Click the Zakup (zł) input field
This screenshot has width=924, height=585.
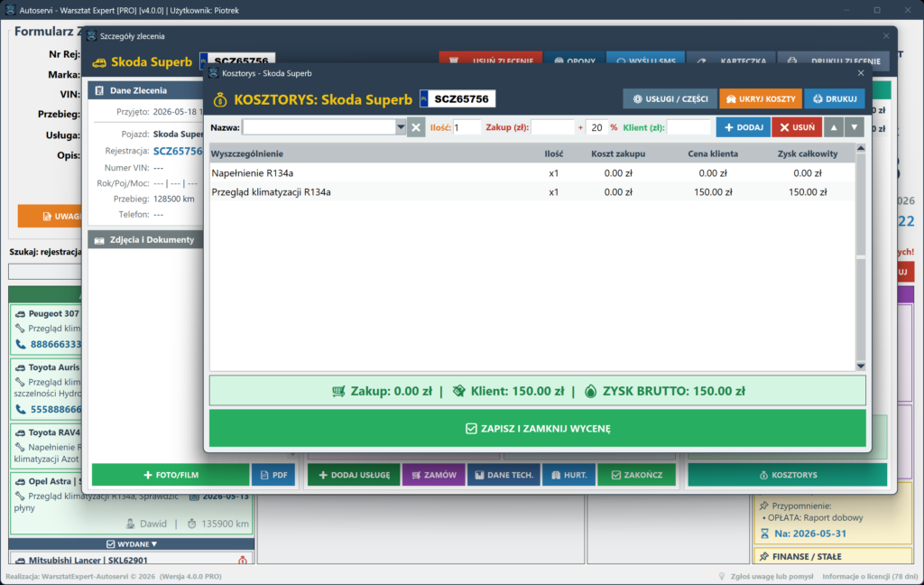tap(552, 127)
